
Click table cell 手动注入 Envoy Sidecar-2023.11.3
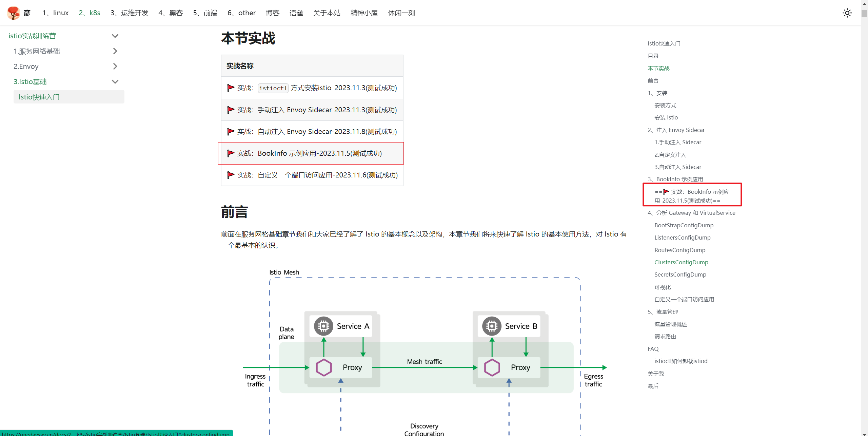312,110
